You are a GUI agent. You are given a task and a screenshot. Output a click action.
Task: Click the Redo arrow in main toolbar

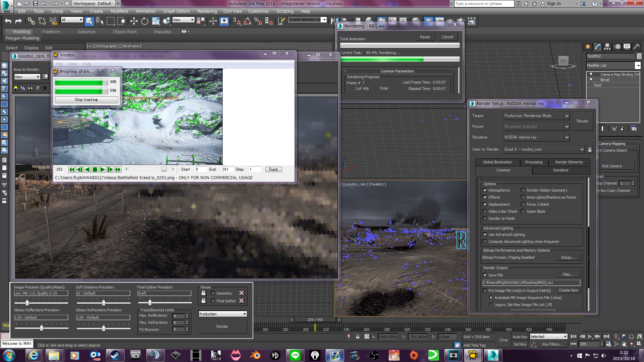click(x=19, y=21)
